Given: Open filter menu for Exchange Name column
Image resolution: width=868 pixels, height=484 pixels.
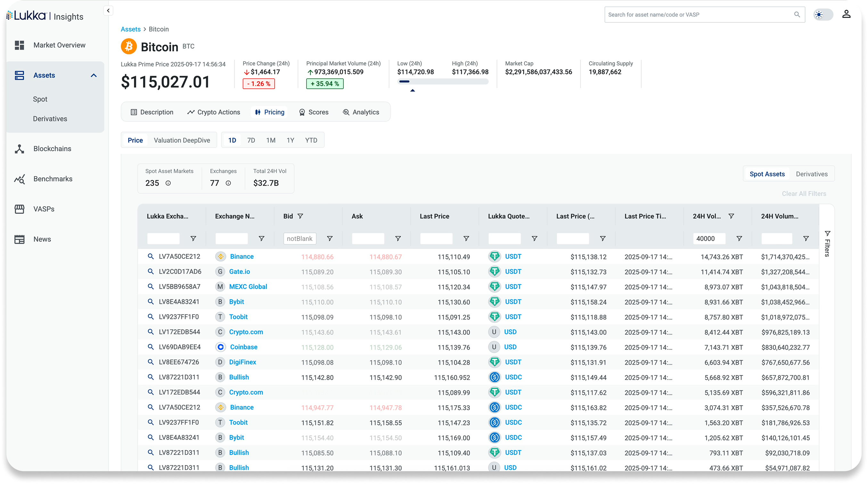Looking at the screenshot, I should (261, 239).
